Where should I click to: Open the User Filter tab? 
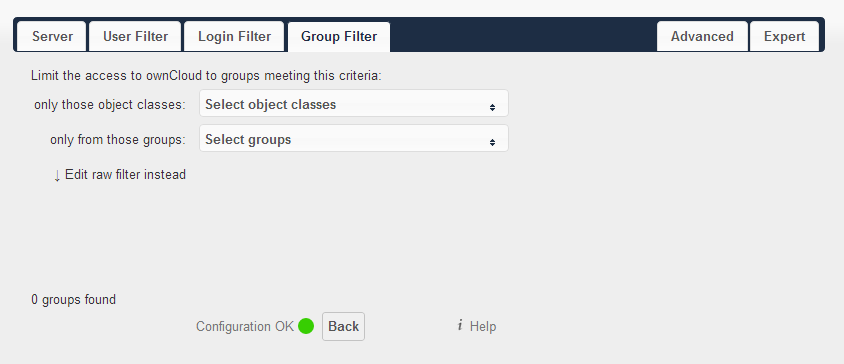(135, 37)
